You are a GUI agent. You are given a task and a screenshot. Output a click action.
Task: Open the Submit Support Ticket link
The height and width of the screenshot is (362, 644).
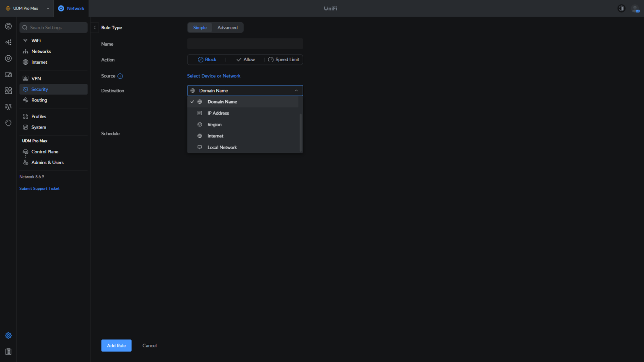39,188
